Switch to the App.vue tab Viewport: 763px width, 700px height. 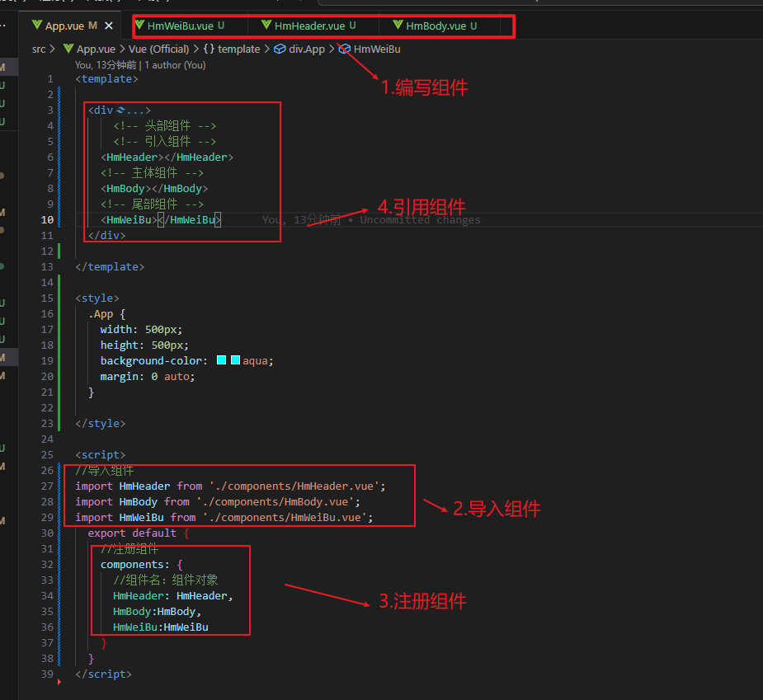point(71,26)
